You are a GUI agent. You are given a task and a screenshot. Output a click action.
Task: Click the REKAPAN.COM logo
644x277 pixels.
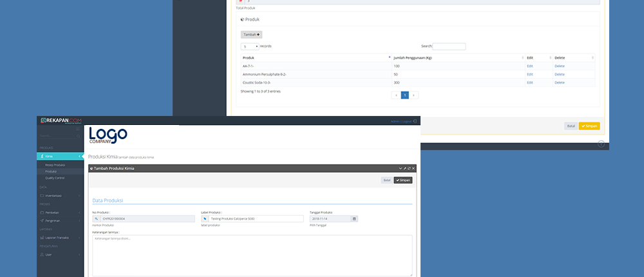pyautogui.click(x=61, y=120)
